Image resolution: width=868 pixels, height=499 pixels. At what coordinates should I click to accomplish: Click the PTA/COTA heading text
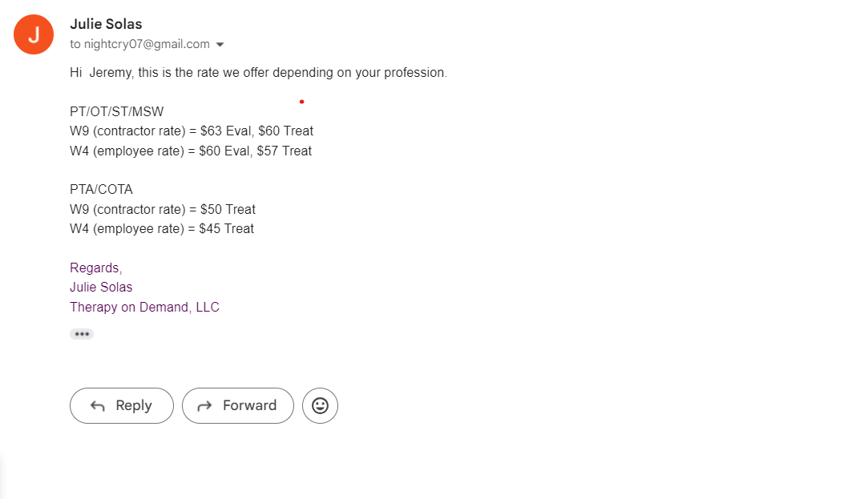(x=101, y=190)
